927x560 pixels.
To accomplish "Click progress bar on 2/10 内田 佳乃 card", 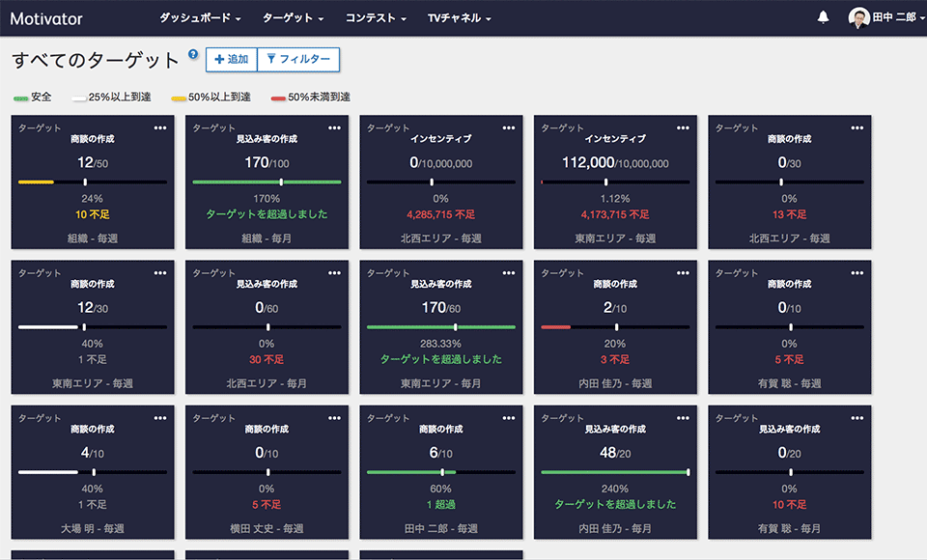I will [x=615, y=327].
